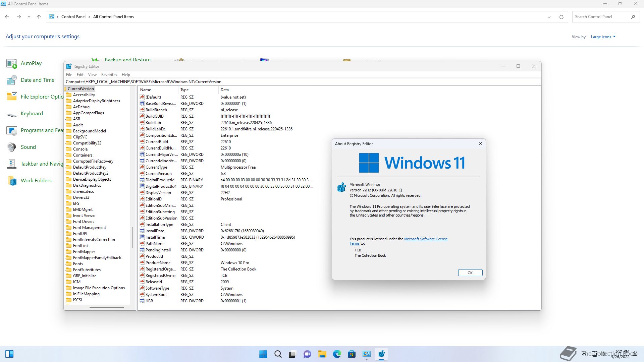Open Task View on taskbar

292,354
